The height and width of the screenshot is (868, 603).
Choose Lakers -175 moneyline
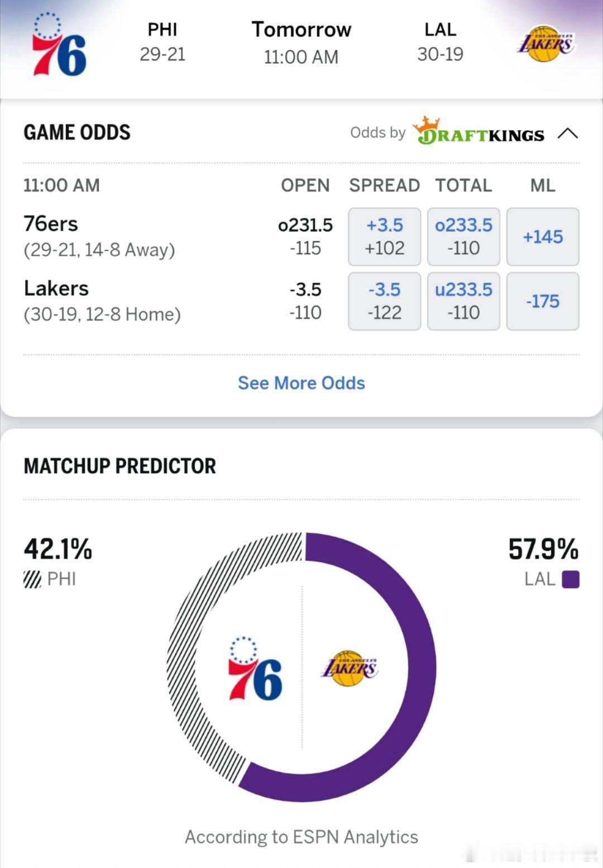(542, 301)
